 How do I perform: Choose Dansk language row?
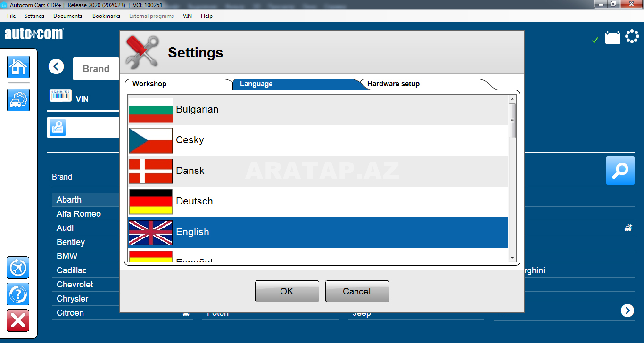tap(318, 171)
